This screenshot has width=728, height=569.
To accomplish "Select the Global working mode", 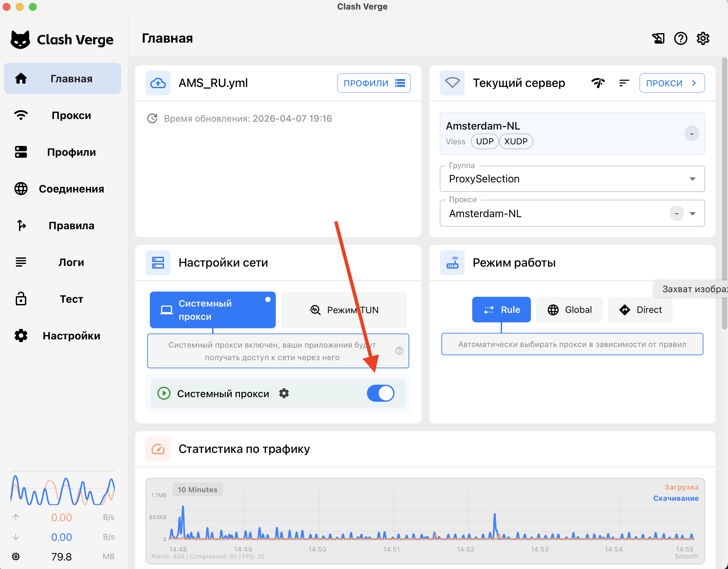I will coord(569,310).
